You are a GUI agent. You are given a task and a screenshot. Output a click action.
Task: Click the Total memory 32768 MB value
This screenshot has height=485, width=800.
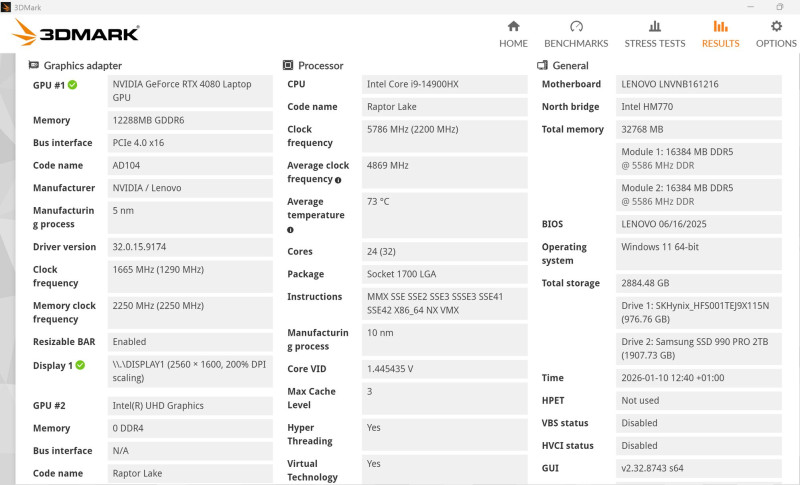698,130
